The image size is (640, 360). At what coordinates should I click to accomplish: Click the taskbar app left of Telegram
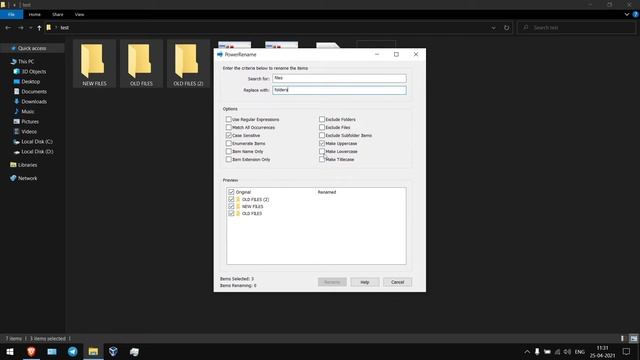52,351
